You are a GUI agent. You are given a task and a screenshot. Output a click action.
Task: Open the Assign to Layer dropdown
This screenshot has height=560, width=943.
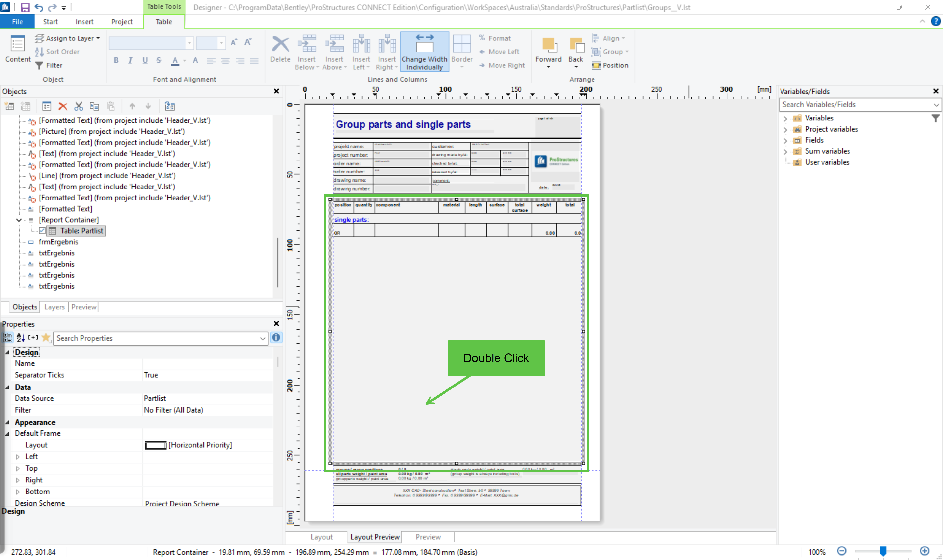tap(67, 38)
